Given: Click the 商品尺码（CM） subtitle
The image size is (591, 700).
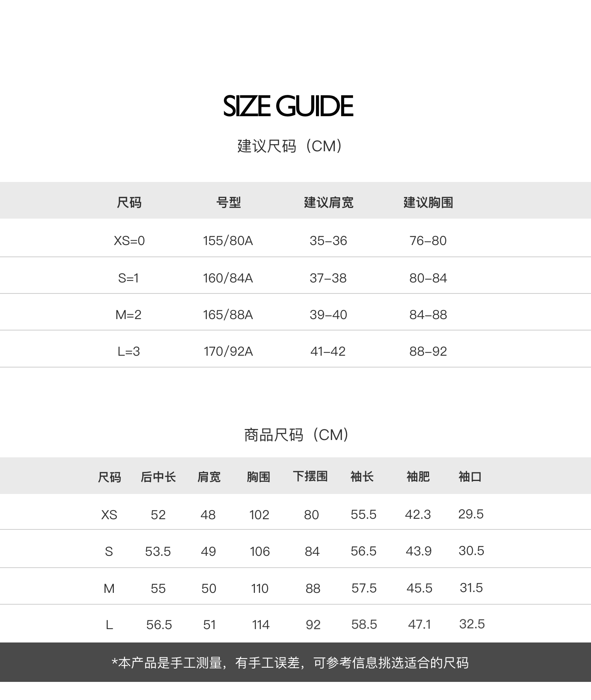Looking at the screenshot, I should (296, 435).
